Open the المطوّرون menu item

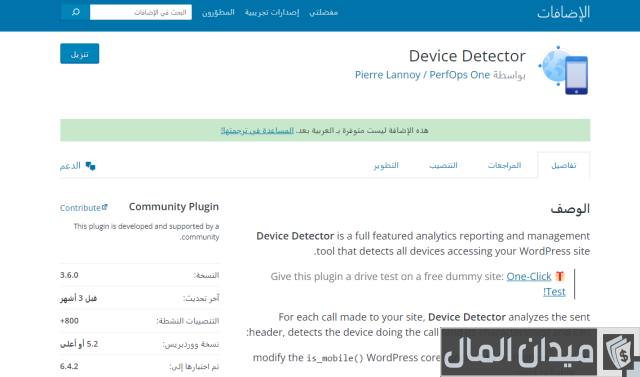218,12
